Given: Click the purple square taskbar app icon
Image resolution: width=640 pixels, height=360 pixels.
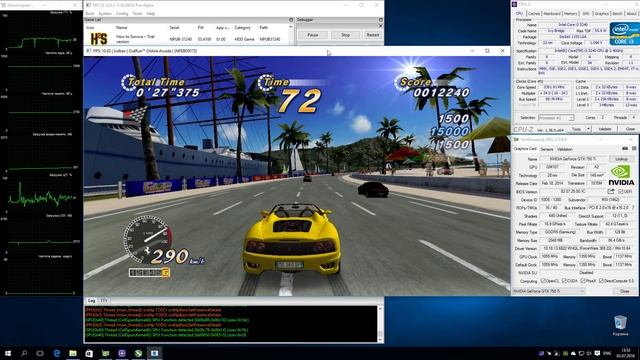Looking at the screenshot, I should pyautogui.click(x=122, y=353).
